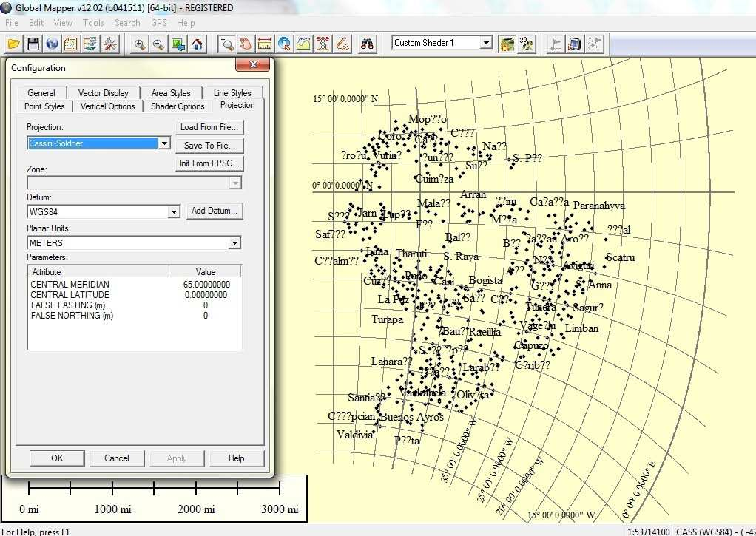Click the home full view icon
756x536 pixels.
click(x=198, y=44)
